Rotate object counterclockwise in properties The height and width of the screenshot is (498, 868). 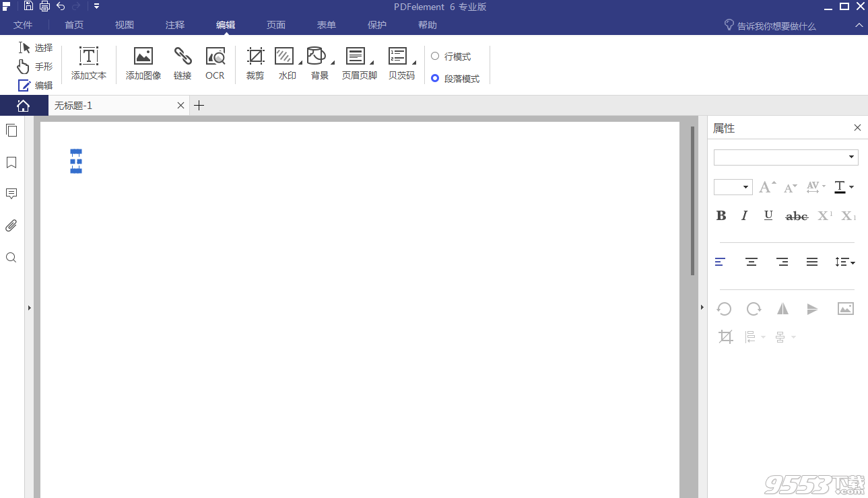point(725,309)
